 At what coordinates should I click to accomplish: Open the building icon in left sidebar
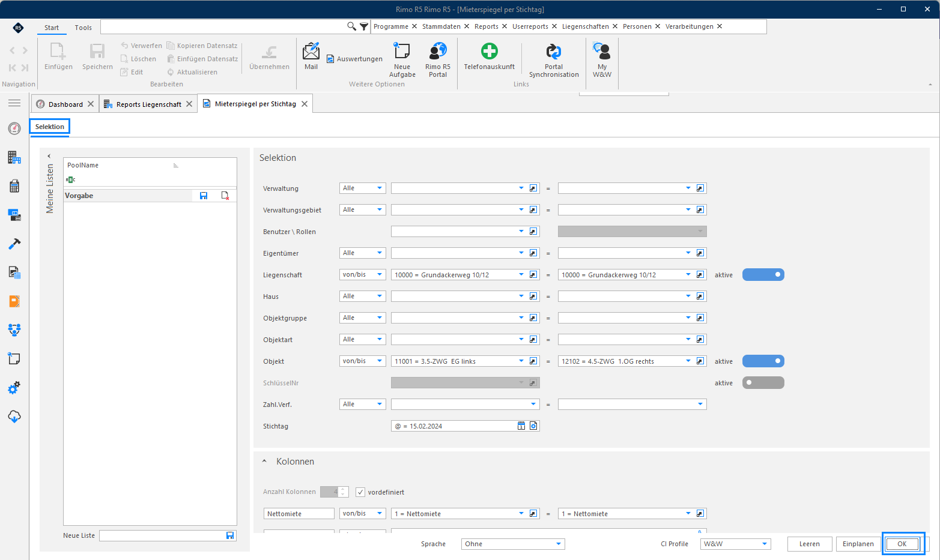point(14,157)
